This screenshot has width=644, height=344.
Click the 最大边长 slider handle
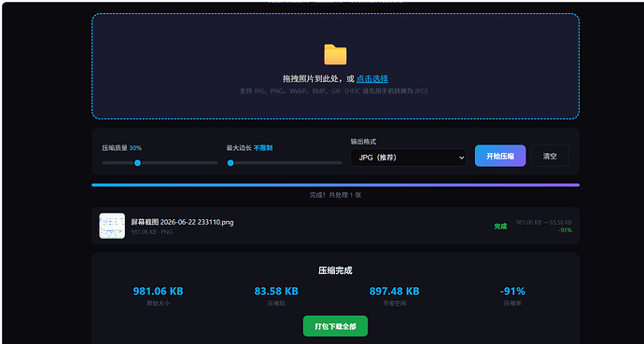tap(231, 163)
